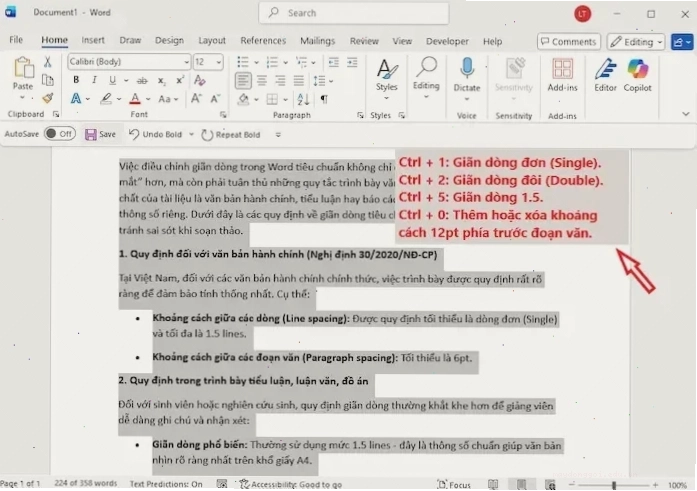Image resolution: width=697 pixels, height=491 pixels.
Task: Open the Calibri (Body) font name box
Action: pos(129,62)
